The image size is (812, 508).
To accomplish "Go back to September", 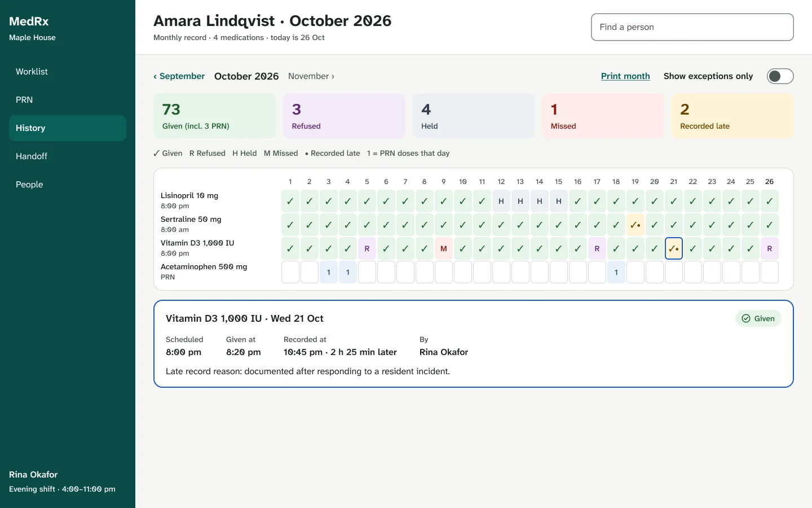I will coord(179,76).
